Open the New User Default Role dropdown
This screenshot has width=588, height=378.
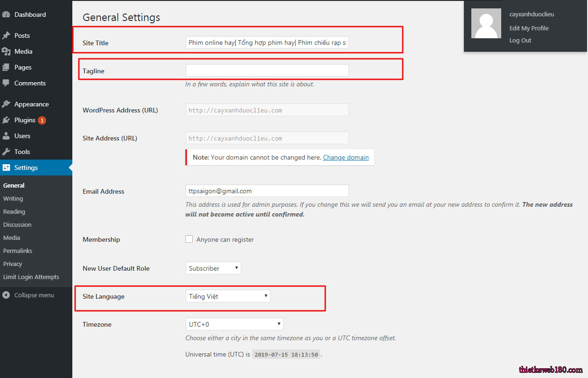coord(213,268)
